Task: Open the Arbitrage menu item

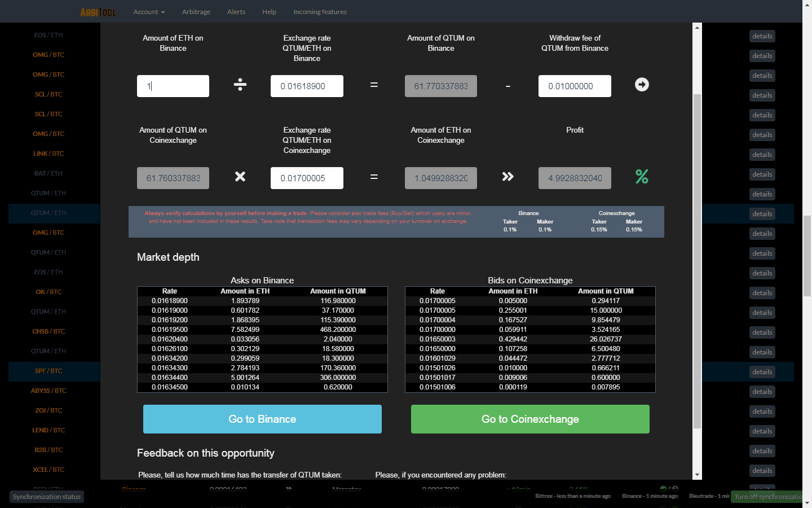Action: point(196,12)
